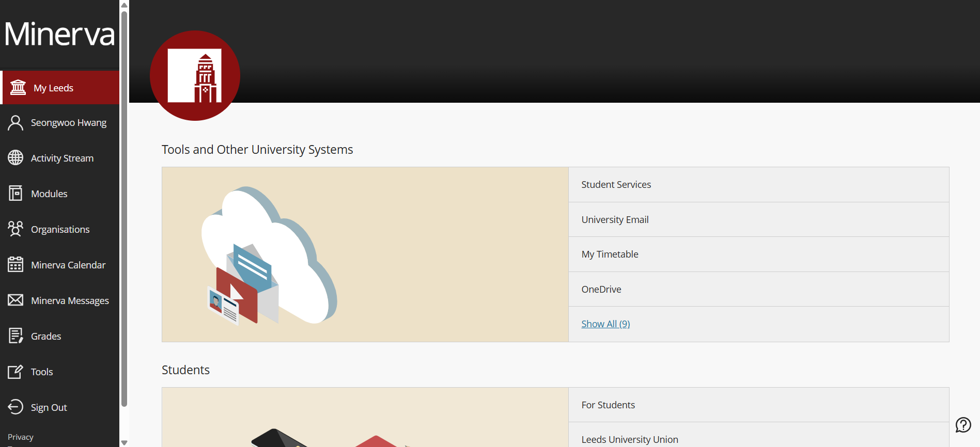Open the Privacy link
Screen dimensions: 980x447
(21, 437)
